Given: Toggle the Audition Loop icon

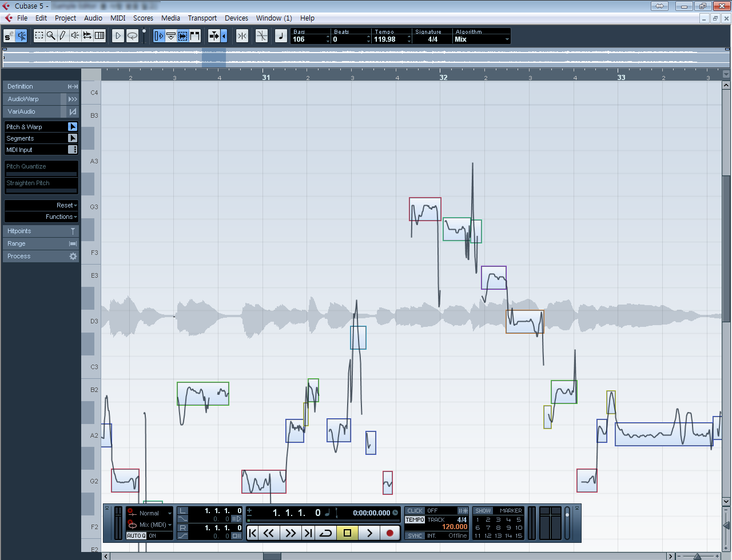Looking at the screenshot, I should 132,36.
